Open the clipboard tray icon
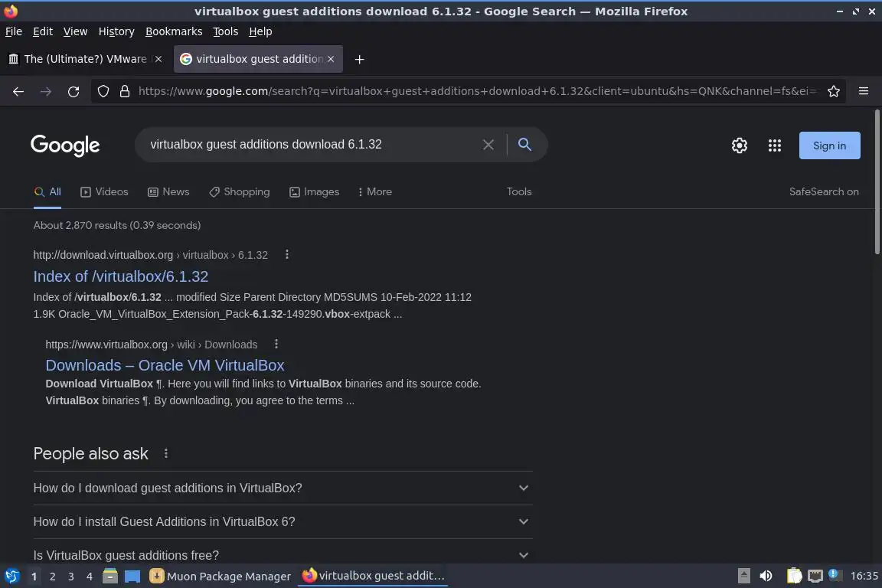Image resolution: width=882 pixels, height=588 pixels. (794, 577)
